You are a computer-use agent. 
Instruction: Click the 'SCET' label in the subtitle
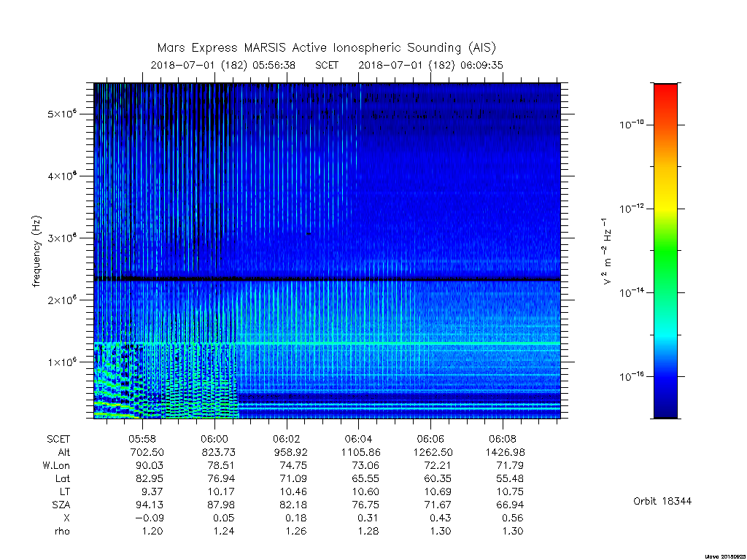click(x=327, y=65)
